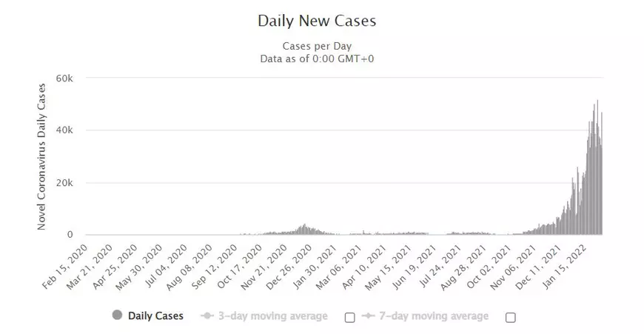
Task: Click the 7-day moving average line marker icon
Action: pyautogui.click(x=366, y=316)
